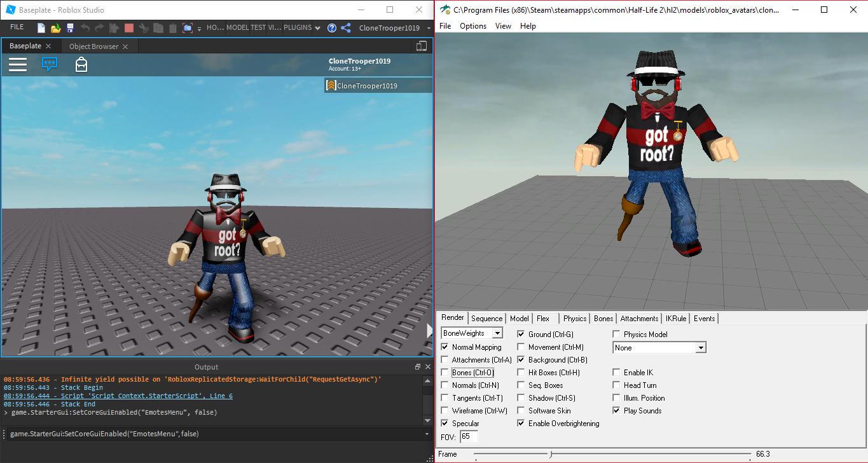This screenshot has height=463, width=868.
Task: Enable the Hit Boxes (Ctrl-H) checkbox
Action: 521,373
